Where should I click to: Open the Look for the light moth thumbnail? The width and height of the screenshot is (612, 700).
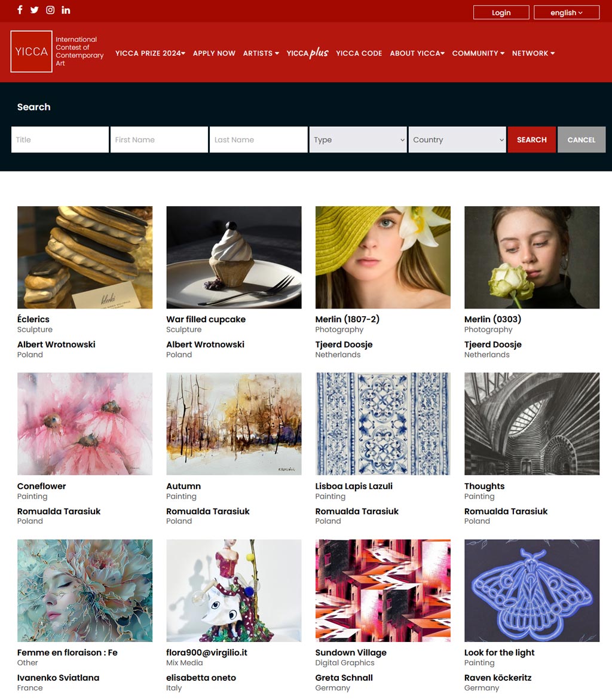click(532, 590)
